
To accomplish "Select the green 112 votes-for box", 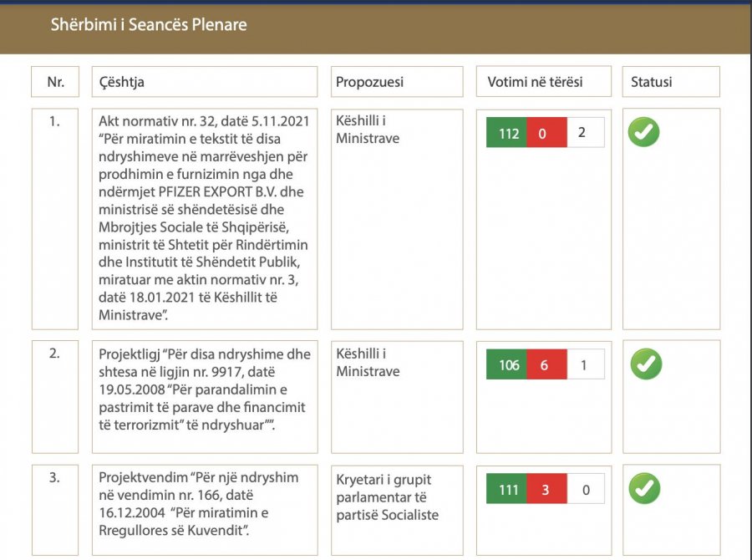I will coord(506,132).
